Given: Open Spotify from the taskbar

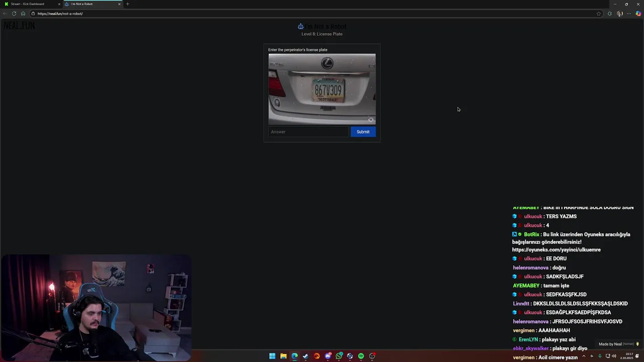Looking at the screenshot, I should click(361, 356).
